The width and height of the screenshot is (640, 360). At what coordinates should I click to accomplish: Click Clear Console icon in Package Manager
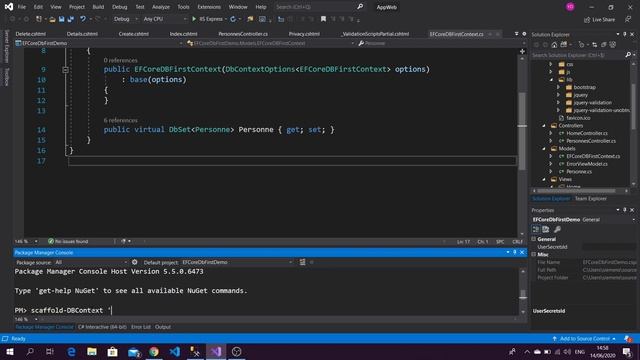(302, 262)
